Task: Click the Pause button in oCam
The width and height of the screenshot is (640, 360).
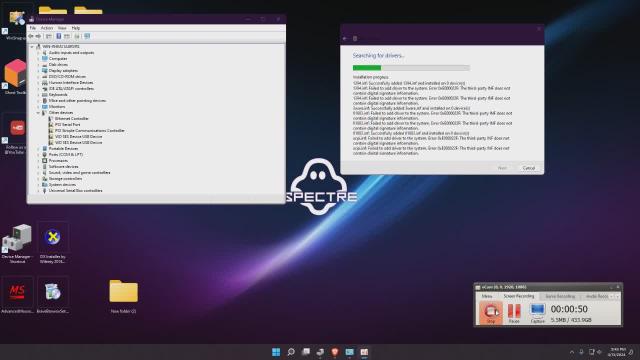Action: point(514,313)
